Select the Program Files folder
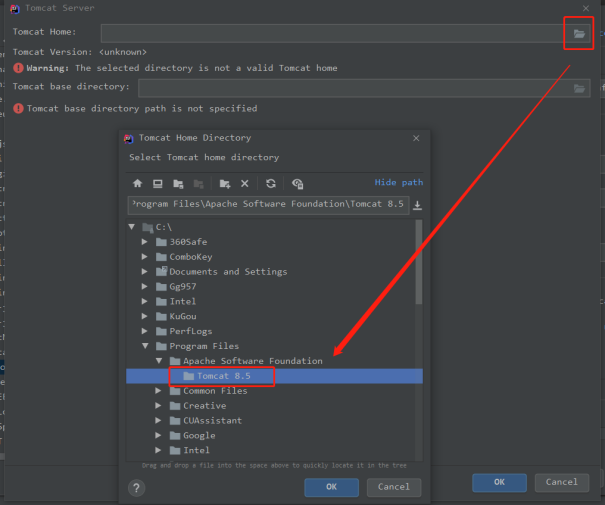 coord(274,346)
